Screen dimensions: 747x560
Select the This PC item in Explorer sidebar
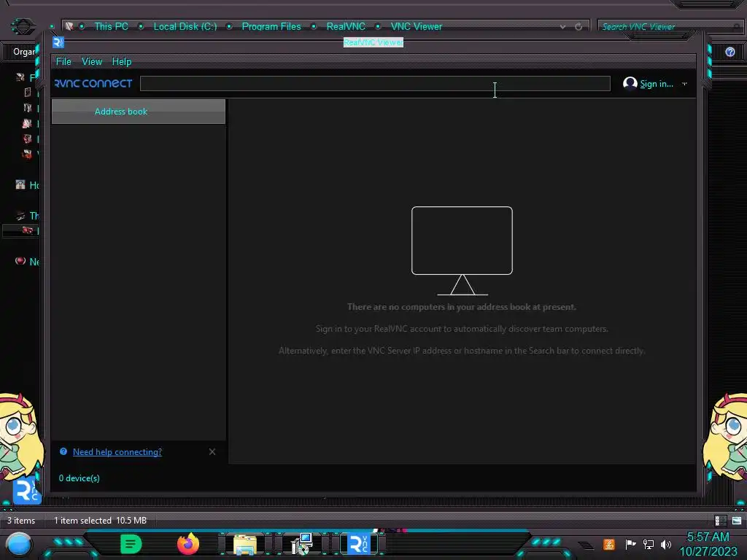pos(27,216)
